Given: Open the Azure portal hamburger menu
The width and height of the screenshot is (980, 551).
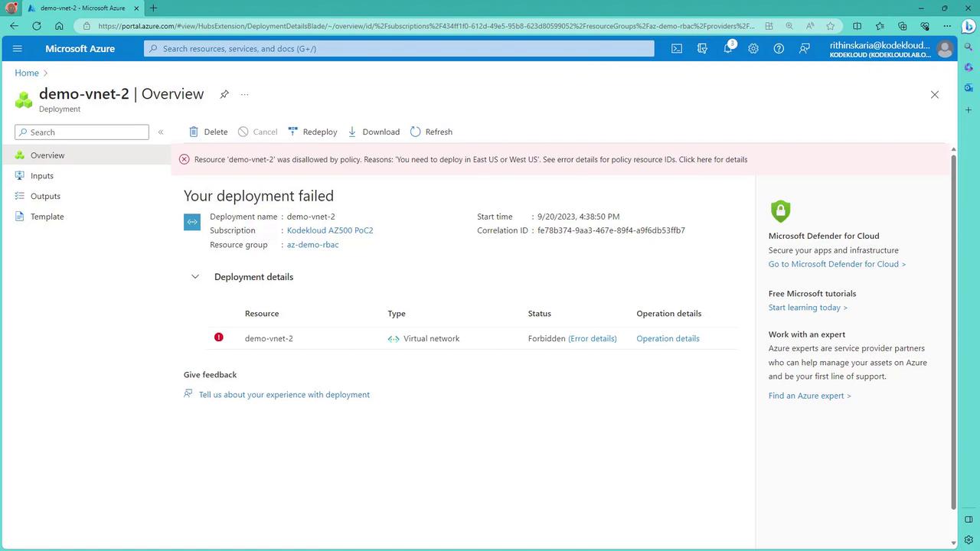Looking at the screenshot, I should click(18, 48).
